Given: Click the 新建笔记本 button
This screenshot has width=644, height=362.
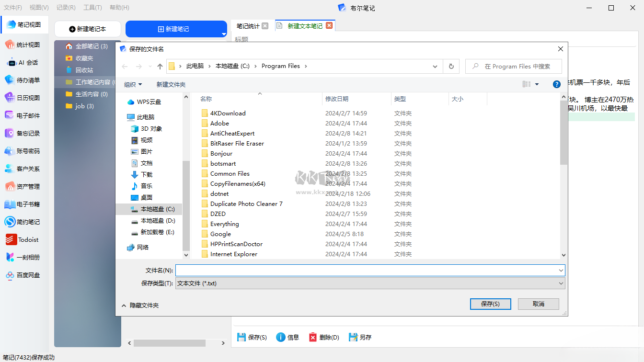Looking at the screenshot, I should pyautogui.click(x=88, y=29).
